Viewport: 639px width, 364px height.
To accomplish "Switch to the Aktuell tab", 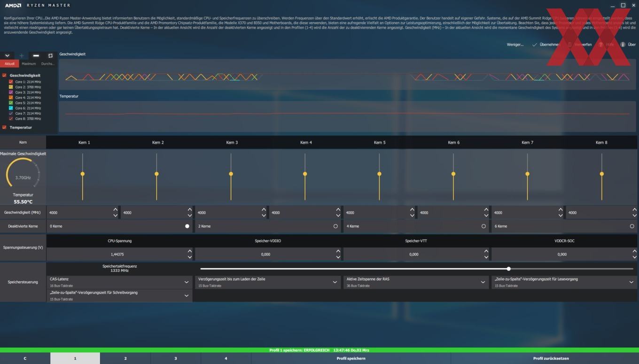I will tap(10, 63).
